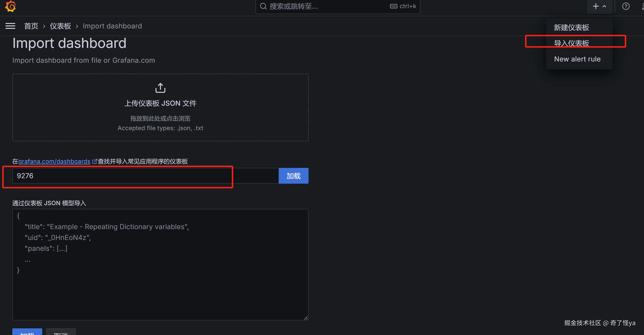Focus the 搜索或跳转至 search box
Image resolution: width=644 pixels, height=335 pixels.
(x=325, y=6)
